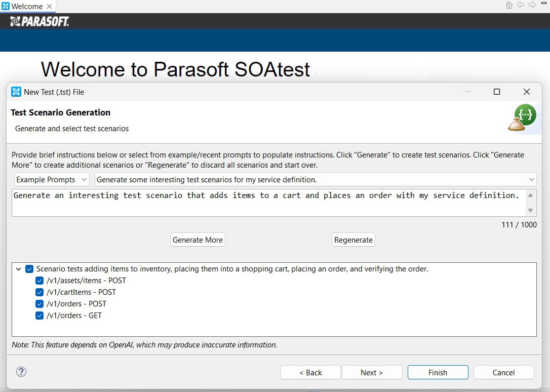The width and height of the screenshot is (550, 392).
Task: Click the Generate More button
Action: click(x=198, y=240)
